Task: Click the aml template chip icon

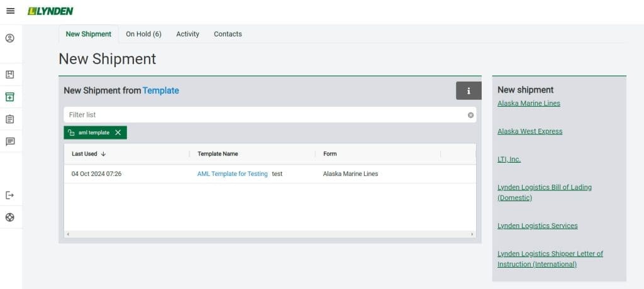Action: click(72, 133)
